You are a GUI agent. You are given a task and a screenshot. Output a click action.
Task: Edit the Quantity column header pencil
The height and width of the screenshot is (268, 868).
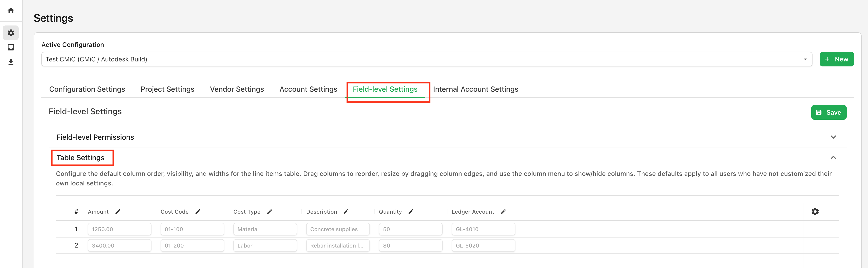(x=411, y=212)
